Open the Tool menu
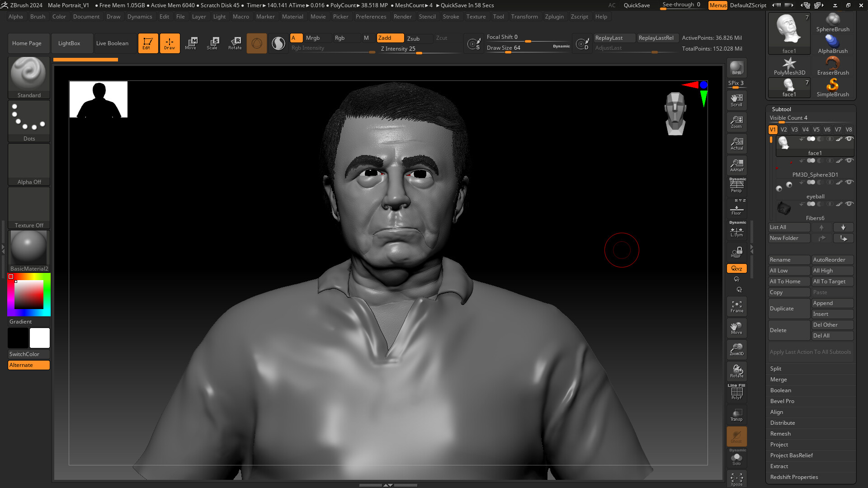868x488 pixels. coord(499,17)
